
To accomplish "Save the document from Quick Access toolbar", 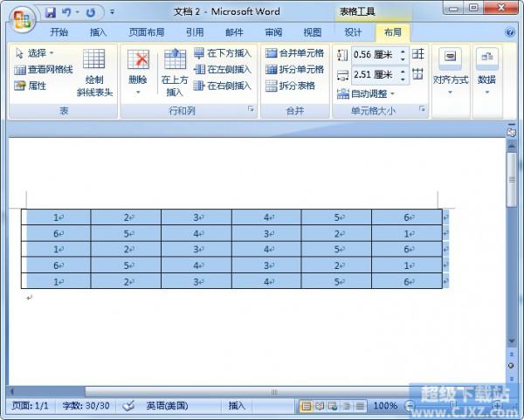I will [x=51, y=13].
